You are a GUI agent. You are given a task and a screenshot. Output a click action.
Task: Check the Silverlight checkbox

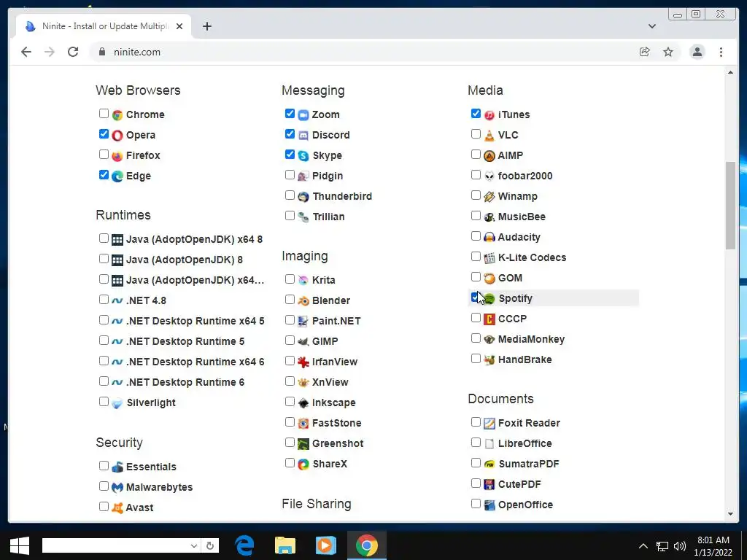tap(104, 402)
